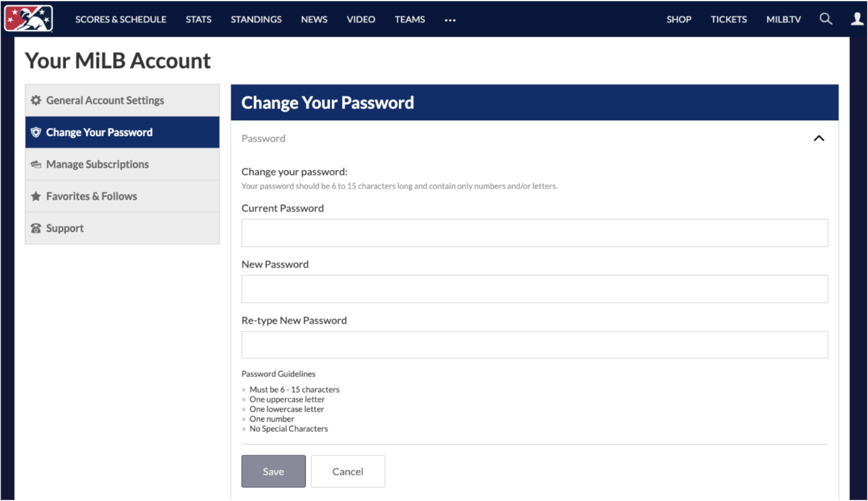Click the MiLB logo icon
This screenshot has height=501, width=868.
click(x=28, y=18)
